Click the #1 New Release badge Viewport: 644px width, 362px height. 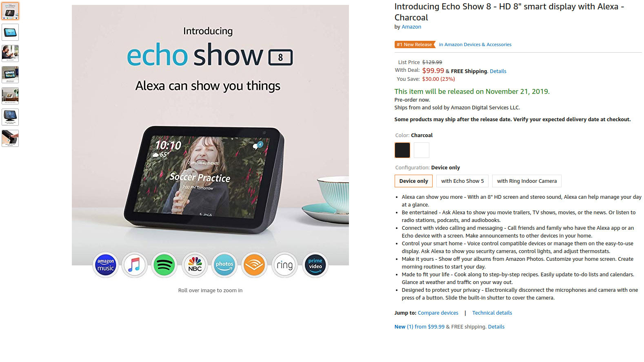[415, 44]
